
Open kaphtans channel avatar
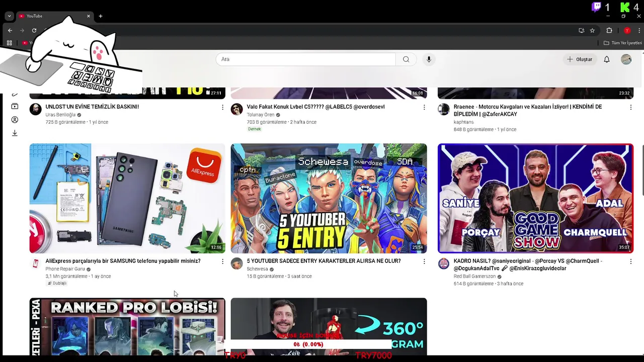coord(443,109)
